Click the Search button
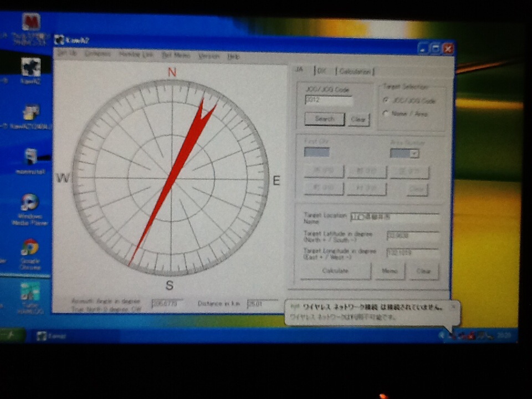This screenshot has height=399, width=532. tap(325, 119)
